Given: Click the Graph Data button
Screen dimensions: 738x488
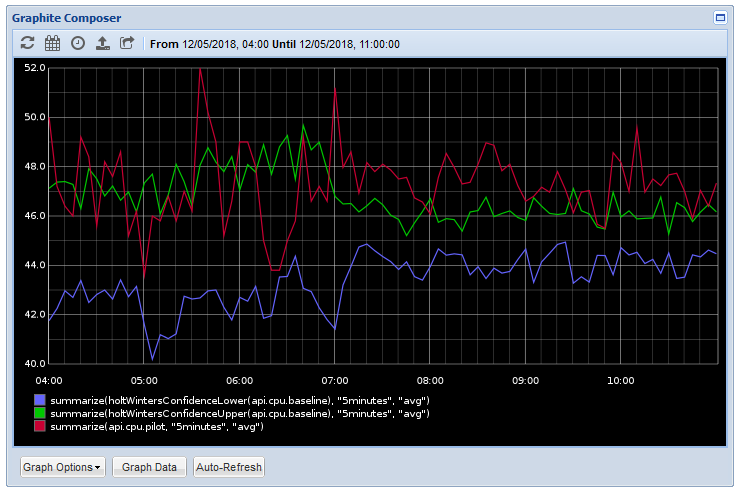Looking at the screenshot, I should [x=149, y=467].
